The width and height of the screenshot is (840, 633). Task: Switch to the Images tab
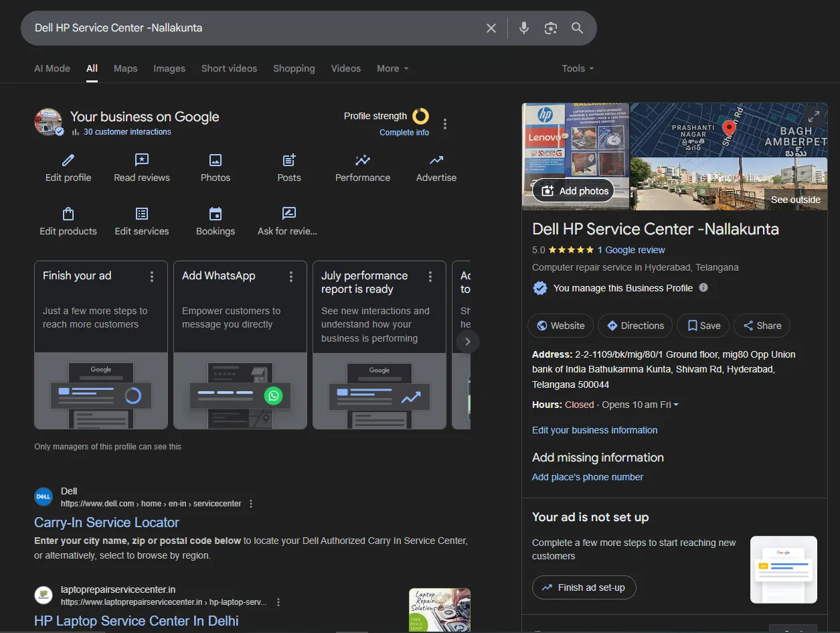[169, 68]
